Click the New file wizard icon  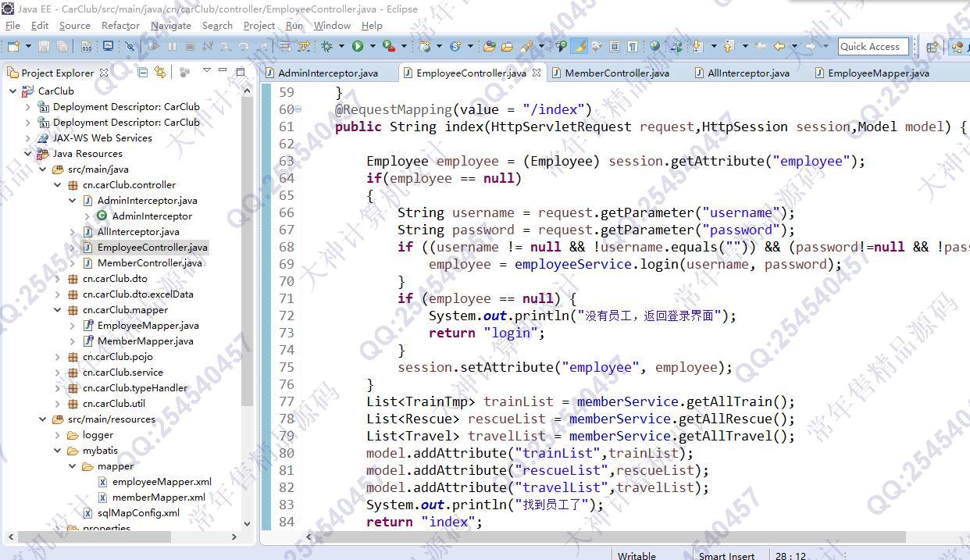(x=13, y=46)
